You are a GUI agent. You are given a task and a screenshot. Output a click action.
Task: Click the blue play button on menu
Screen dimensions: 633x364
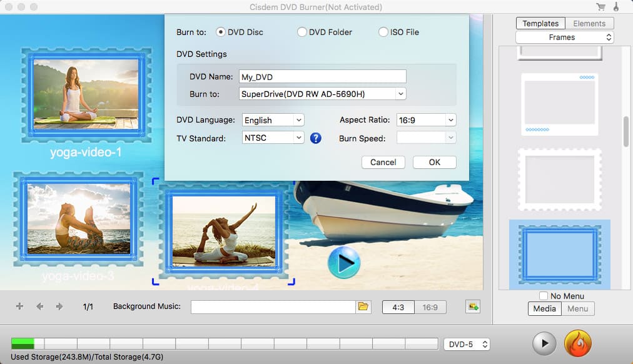[343, 263]
